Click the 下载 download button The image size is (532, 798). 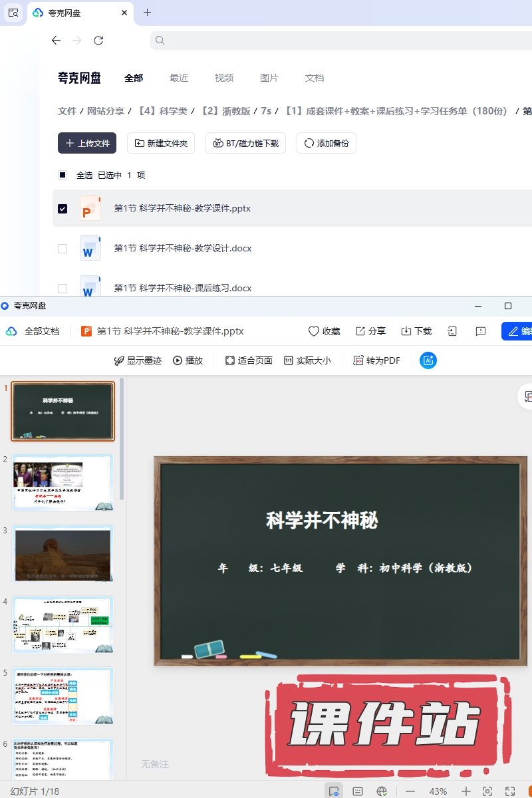tap(416, 331)
